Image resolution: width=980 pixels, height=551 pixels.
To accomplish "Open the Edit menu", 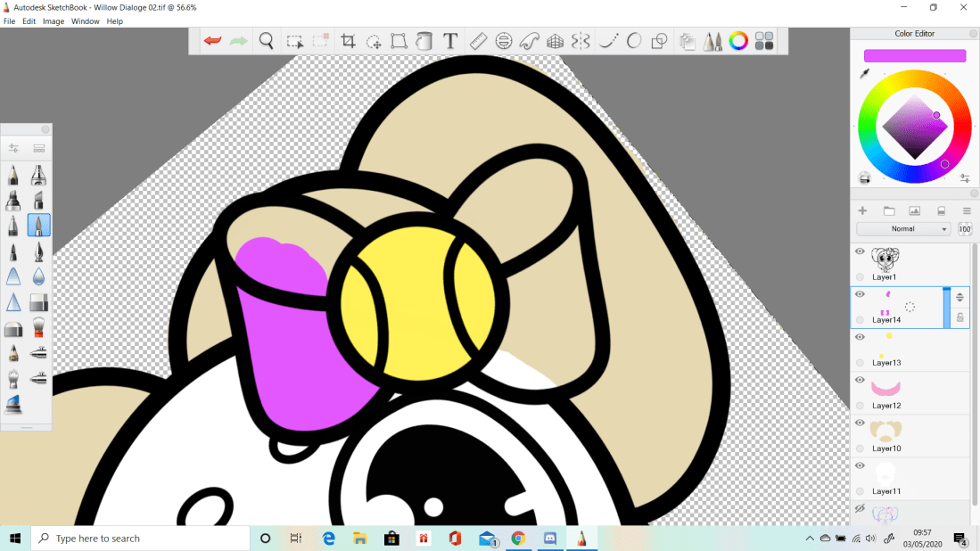I will 29,21.
